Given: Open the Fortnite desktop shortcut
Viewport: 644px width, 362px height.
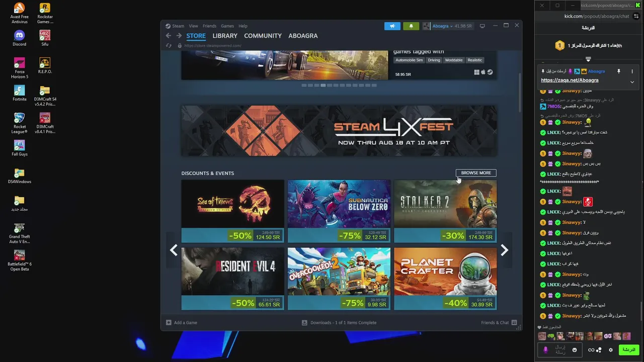Looking at the screenshot, I should 19,93.
